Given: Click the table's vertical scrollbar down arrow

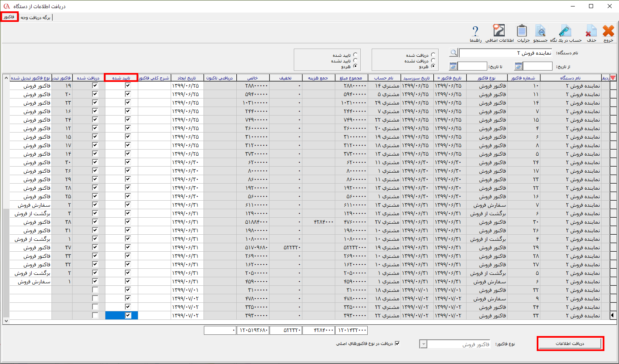Looking at the screenshot, I should (x=6, y=321).
